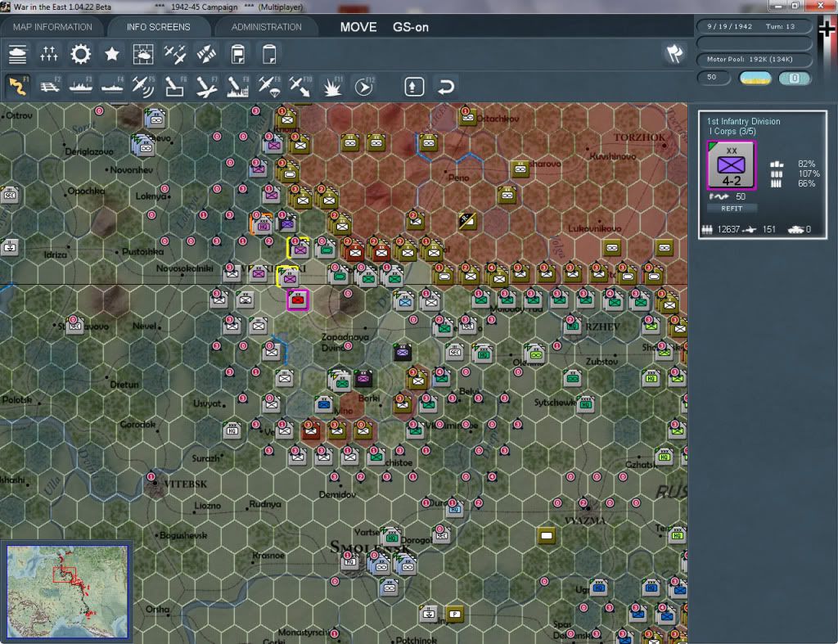838x644 pixels.
Task: Select the black-yellow diagonal Soviet counter
Action: pyautogui.click(x=467, y=220)
